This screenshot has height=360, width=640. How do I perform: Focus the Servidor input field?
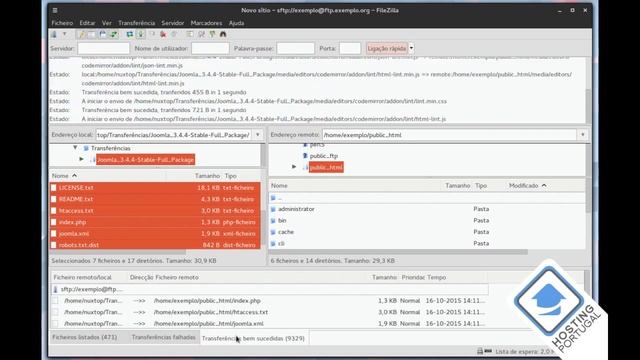[103, 49]
